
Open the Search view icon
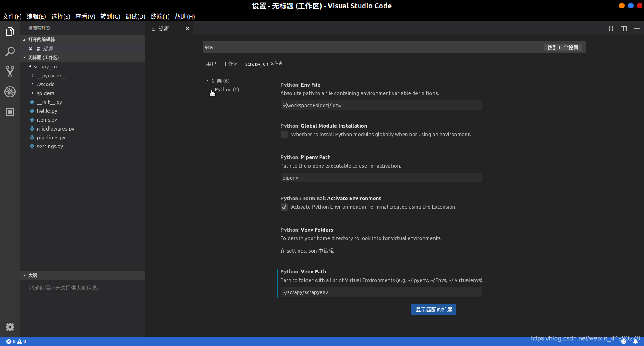[x=10, y=52]
